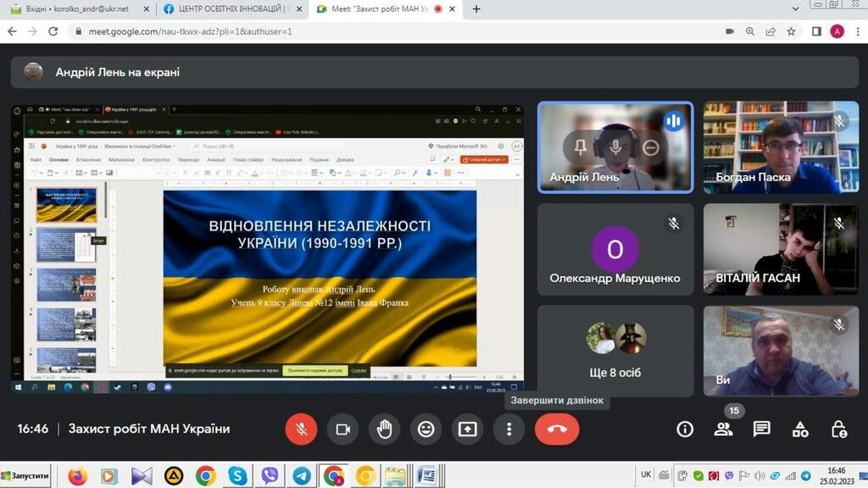Screen dimensions: 868x488
Task: Open Meet's three-dot more options menu
Action: pyautogui.click(x=509, y=430)
